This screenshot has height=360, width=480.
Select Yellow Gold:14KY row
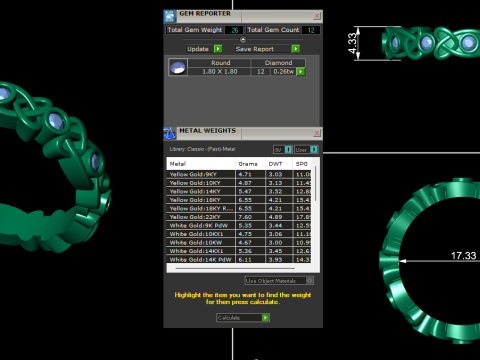[239, 191]
